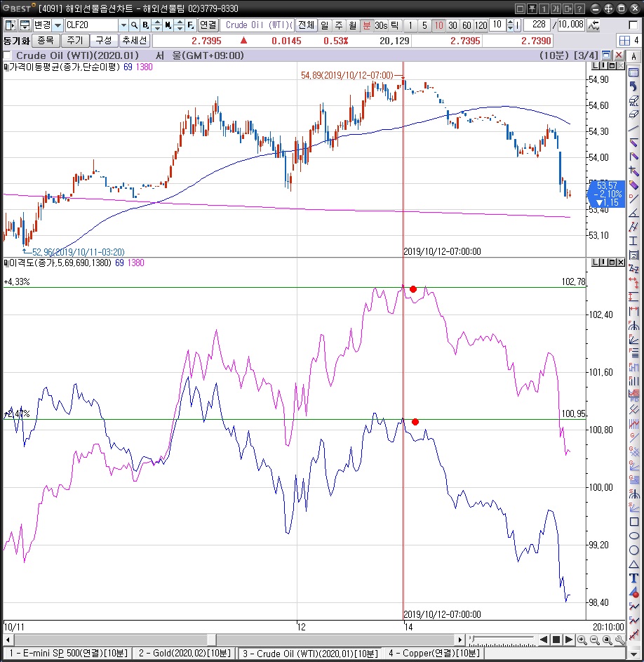Choose the ellipse shape drawing tool

point(634,536)
